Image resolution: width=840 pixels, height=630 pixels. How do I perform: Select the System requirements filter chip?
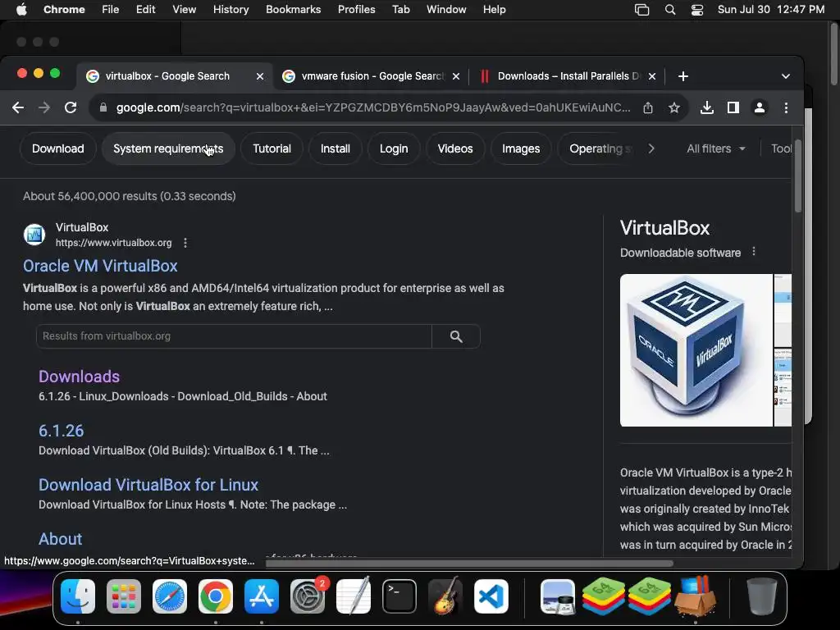click(168, 148)
